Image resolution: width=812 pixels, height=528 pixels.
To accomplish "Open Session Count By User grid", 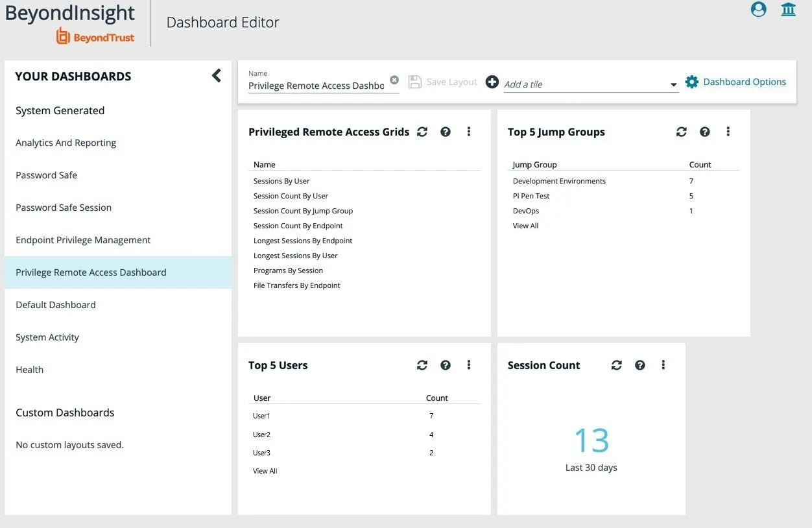I will pos(291,196).
